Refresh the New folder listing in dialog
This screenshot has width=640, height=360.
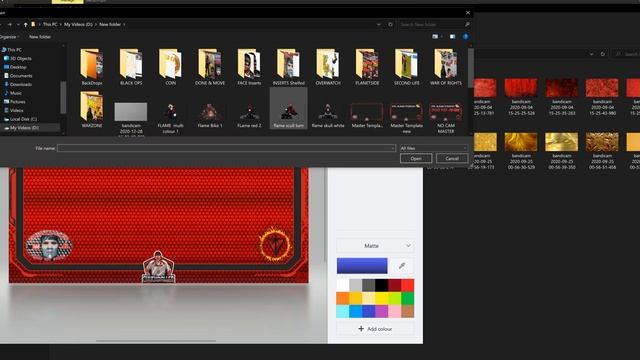[391, 24]
